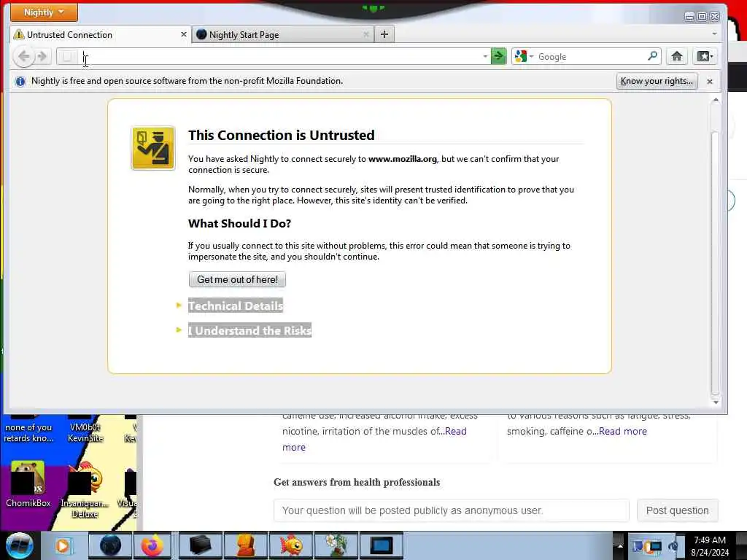The image size is (747, 560).
Task: Focus the URL address bar field
Action: [x=281, y=57]
